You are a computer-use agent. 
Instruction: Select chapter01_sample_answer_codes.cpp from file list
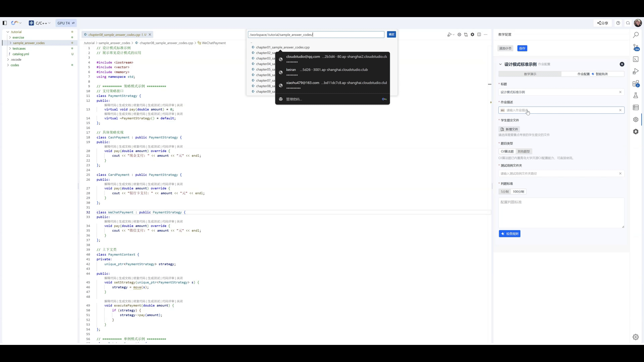[x=282, y=47]
